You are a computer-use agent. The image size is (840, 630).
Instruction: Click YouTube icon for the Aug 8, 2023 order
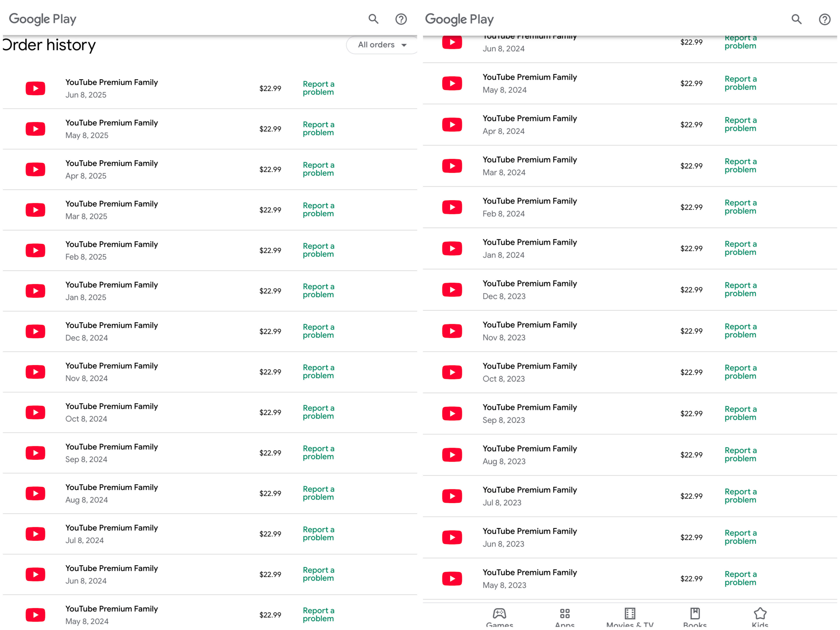point(452,455)
